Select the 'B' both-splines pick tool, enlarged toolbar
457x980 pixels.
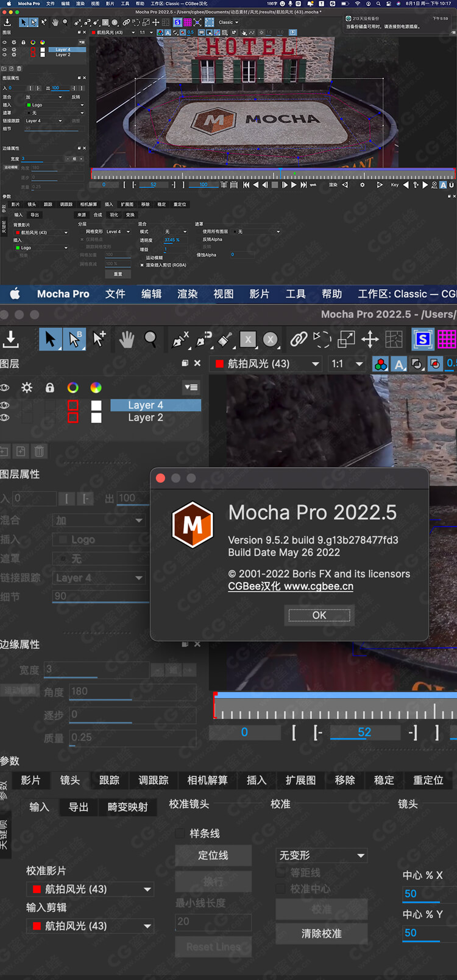point(75,339)
